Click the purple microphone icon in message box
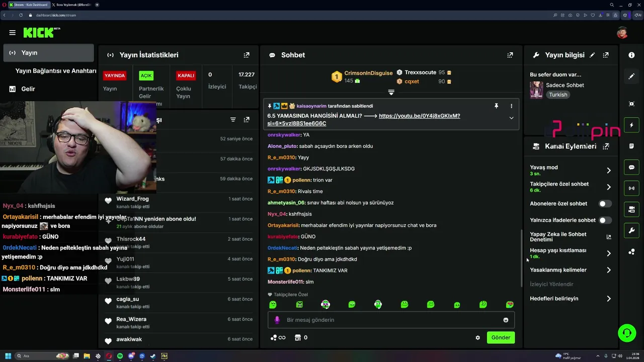Screen dimensions: 644x362 [x=277, y=320]
